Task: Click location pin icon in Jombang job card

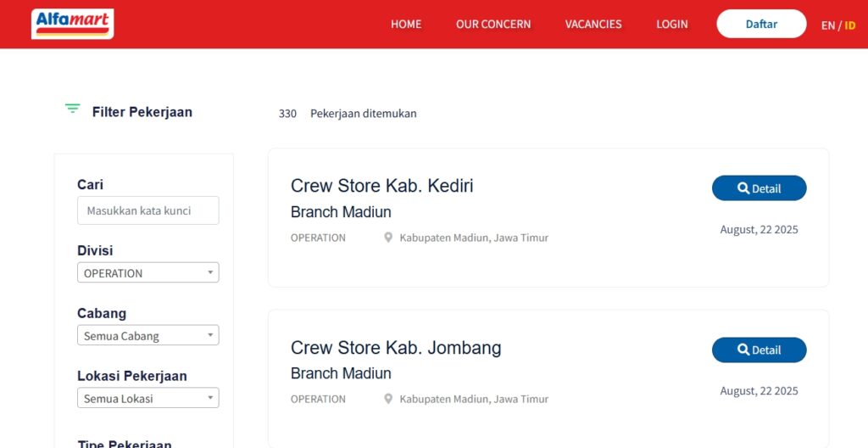Action: point(388,399)
